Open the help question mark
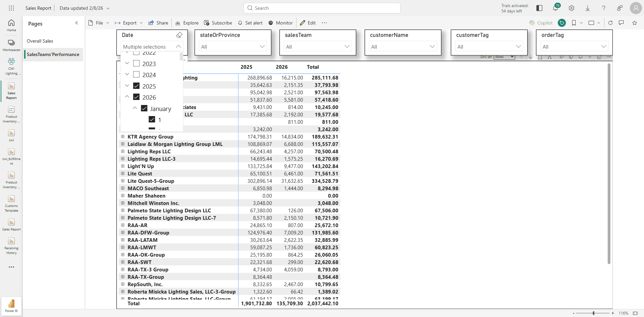This screenshot has height=317, width=644. (604, 8)
